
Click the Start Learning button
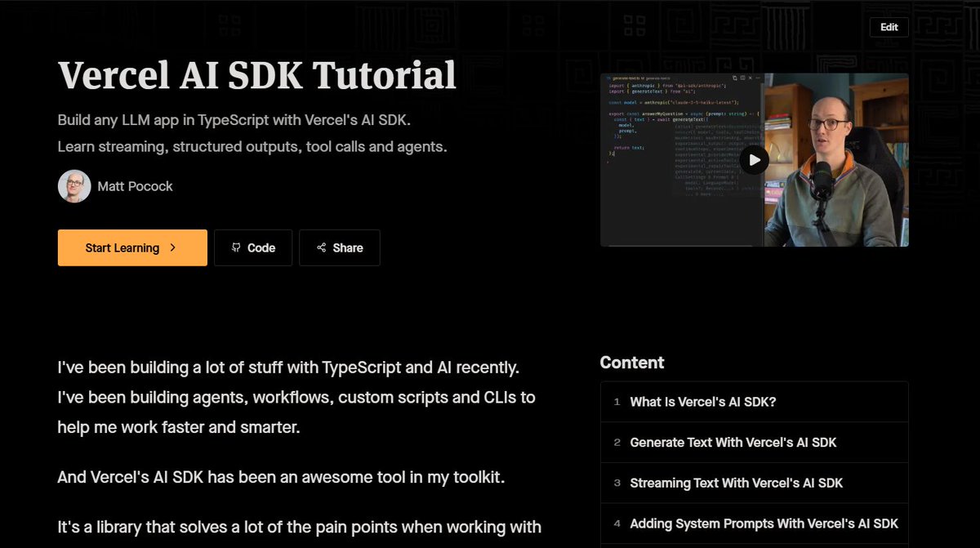[x=132, y=247]
